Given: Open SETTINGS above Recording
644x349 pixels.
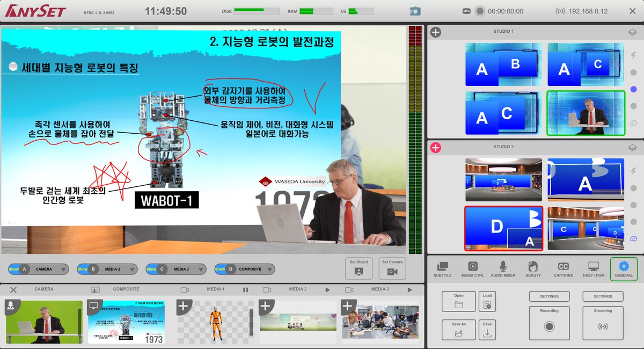Looking at the screenshot, I should 549,296.
